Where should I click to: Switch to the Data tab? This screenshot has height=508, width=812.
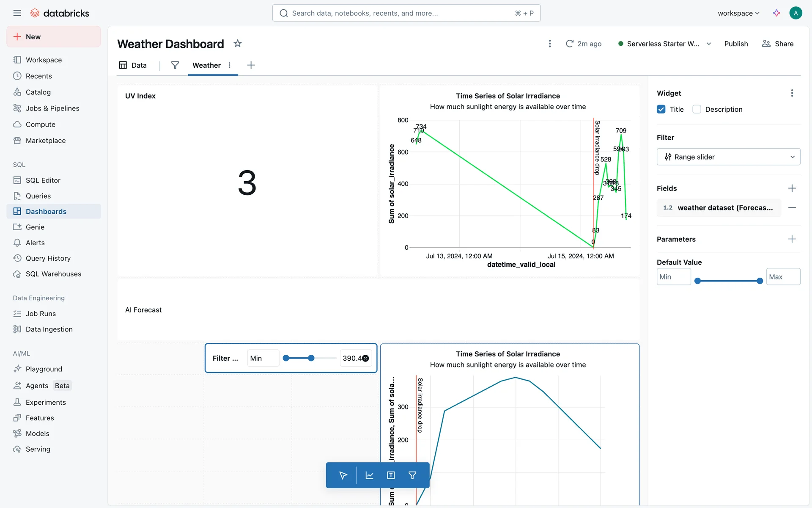(133, 65)
